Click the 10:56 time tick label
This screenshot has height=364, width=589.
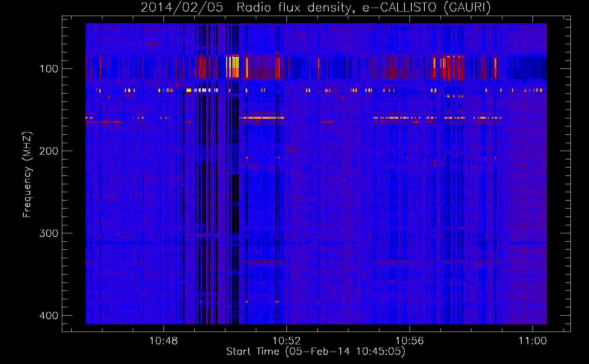pos(410,341)
